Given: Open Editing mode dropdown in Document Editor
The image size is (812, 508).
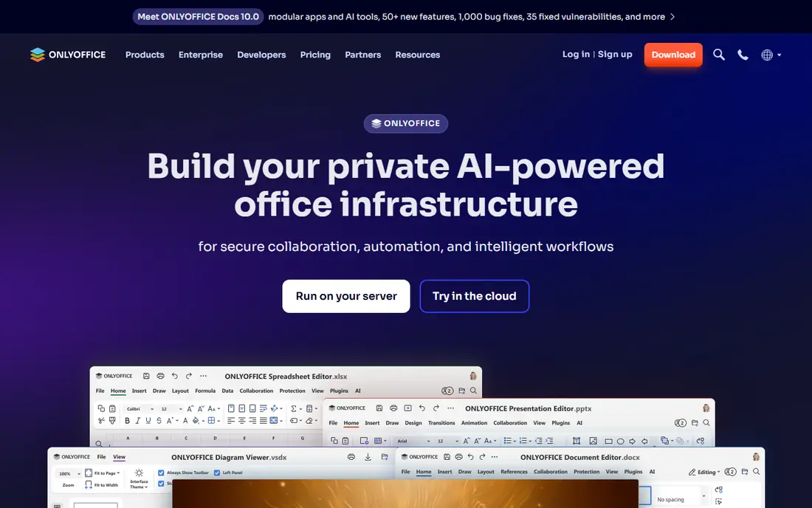Looking at the screenshot, I should point(704,473).
